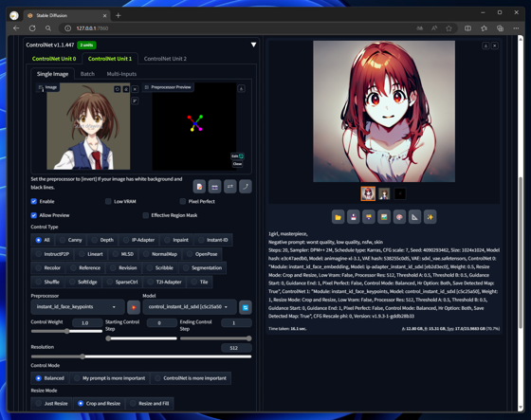Adjust the Ending Control Step slider

(x=216, y=338)
